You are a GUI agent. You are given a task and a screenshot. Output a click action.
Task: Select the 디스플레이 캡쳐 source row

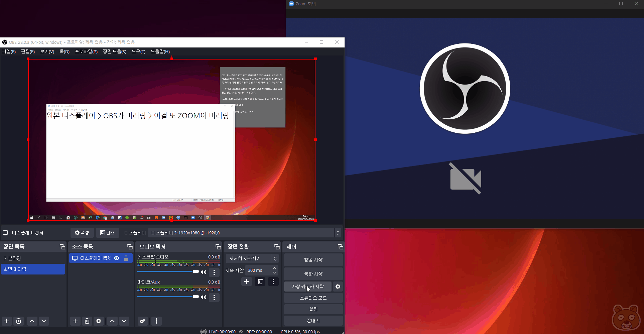point(101,258)
